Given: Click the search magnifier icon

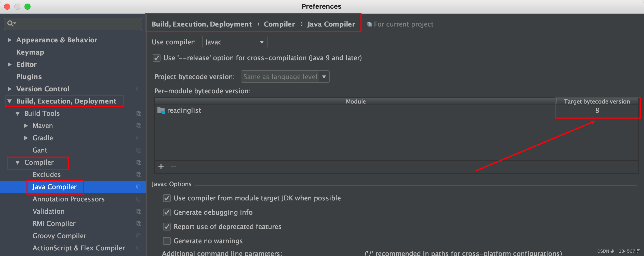Looking at the screenshot, I should (x=11, y=24).
